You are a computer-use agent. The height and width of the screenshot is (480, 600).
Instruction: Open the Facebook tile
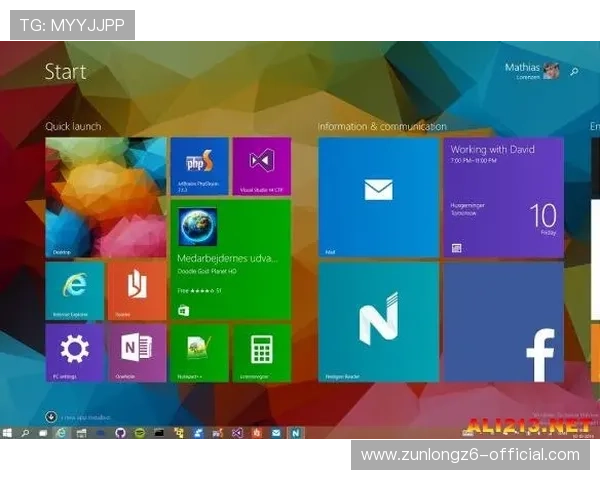pyautogui.click(x=503, y=321)
